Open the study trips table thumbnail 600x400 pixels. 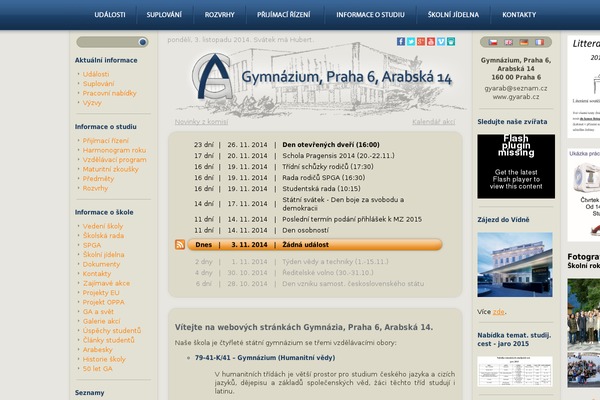(515, 371)
